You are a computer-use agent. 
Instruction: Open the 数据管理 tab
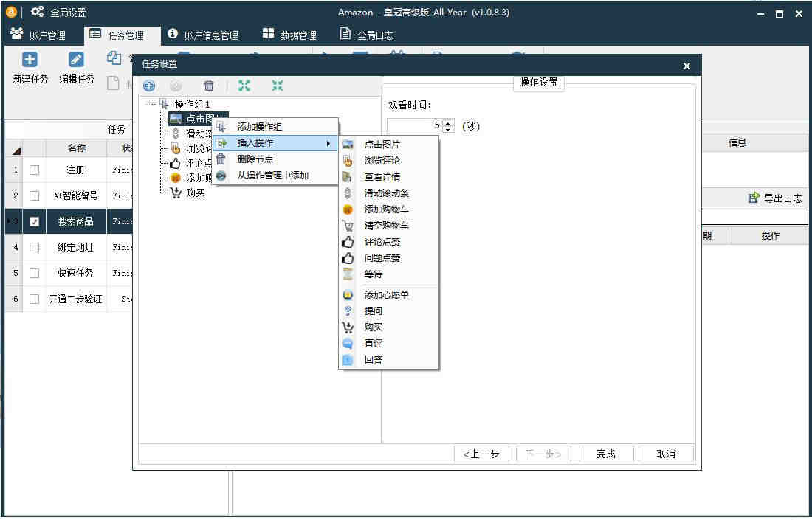coord(289,35)
